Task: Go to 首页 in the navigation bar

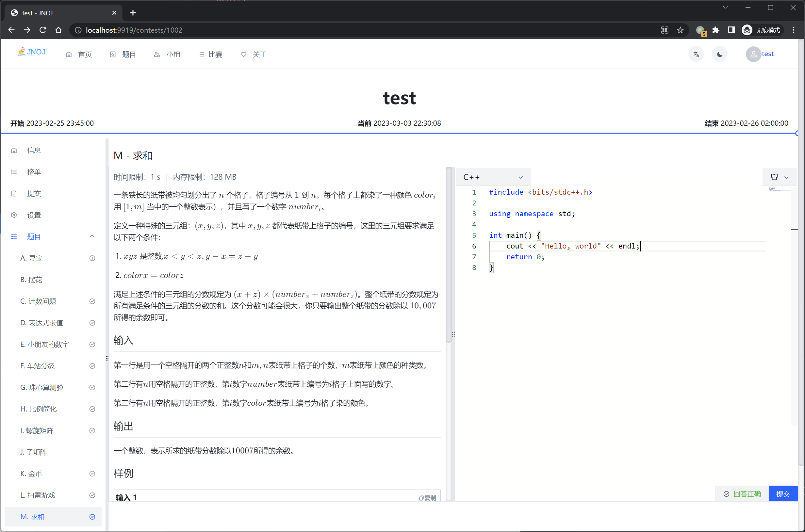Action: (x=79, y=54)
